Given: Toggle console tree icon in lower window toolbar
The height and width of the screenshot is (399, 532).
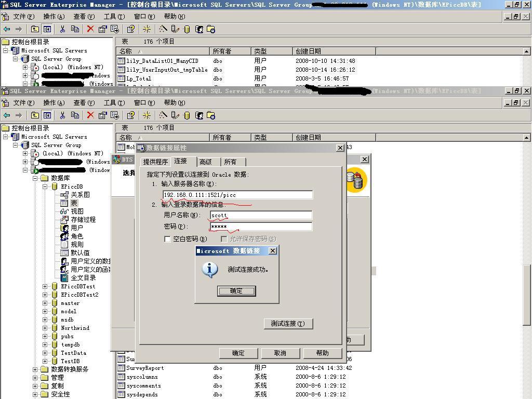Looking at the screenshot, I should [x=47, y=116].
